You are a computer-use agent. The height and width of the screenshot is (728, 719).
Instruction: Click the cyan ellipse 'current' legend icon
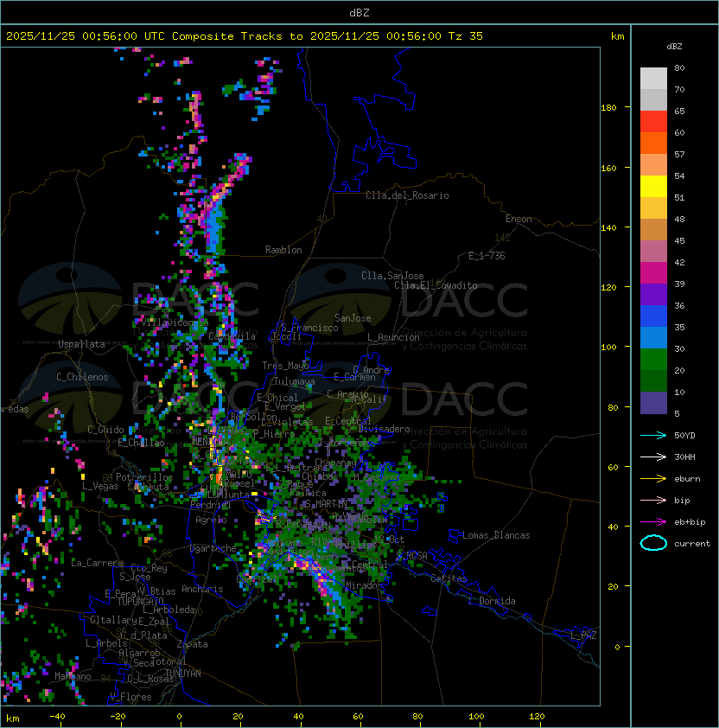(x=653, y=543)
